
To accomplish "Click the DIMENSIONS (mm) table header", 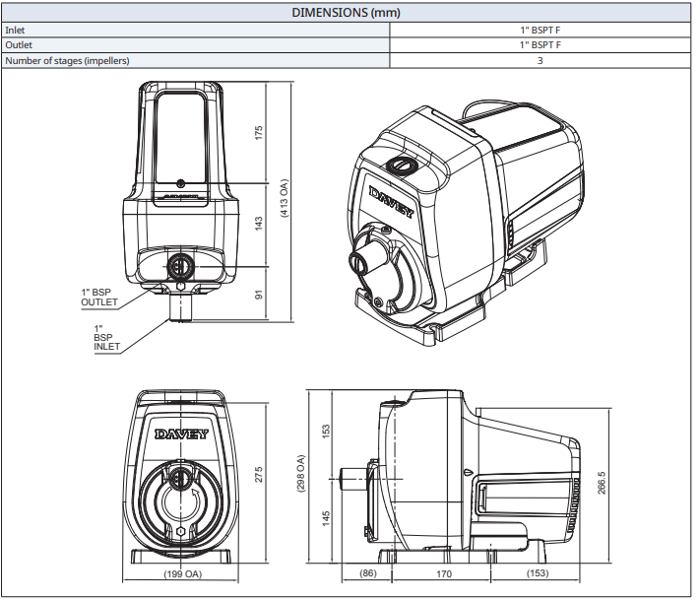I will tap(346, 13).
